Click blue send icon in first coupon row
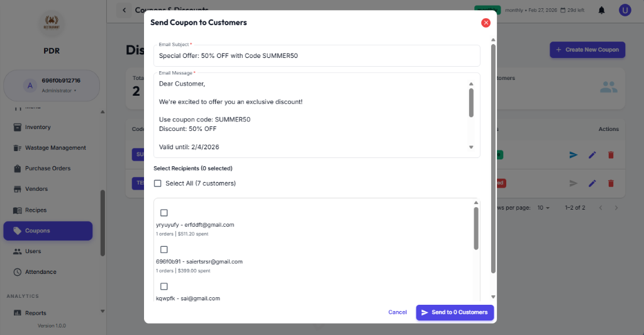The width and height of the screenshot is (644, 335). (x=574, y=155)
